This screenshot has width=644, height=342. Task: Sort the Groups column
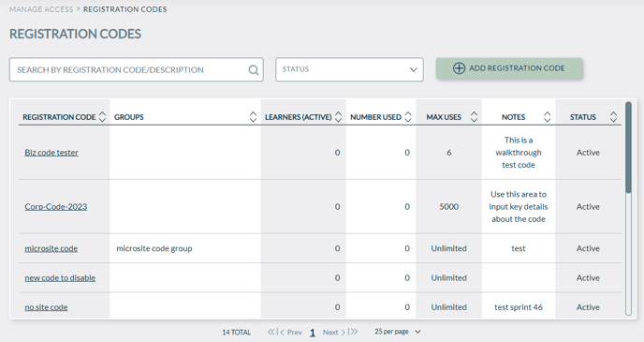point(253,117)
